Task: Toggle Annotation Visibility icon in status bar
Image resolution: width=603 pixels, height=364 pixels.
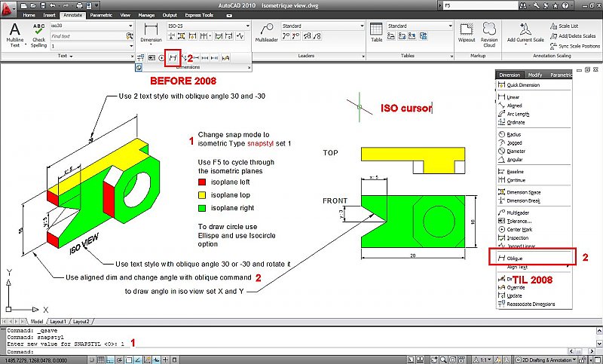Action: (497, 359)
